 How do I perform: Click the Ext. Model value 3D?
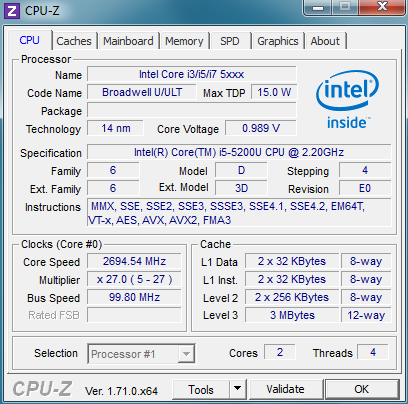point(241,188)
